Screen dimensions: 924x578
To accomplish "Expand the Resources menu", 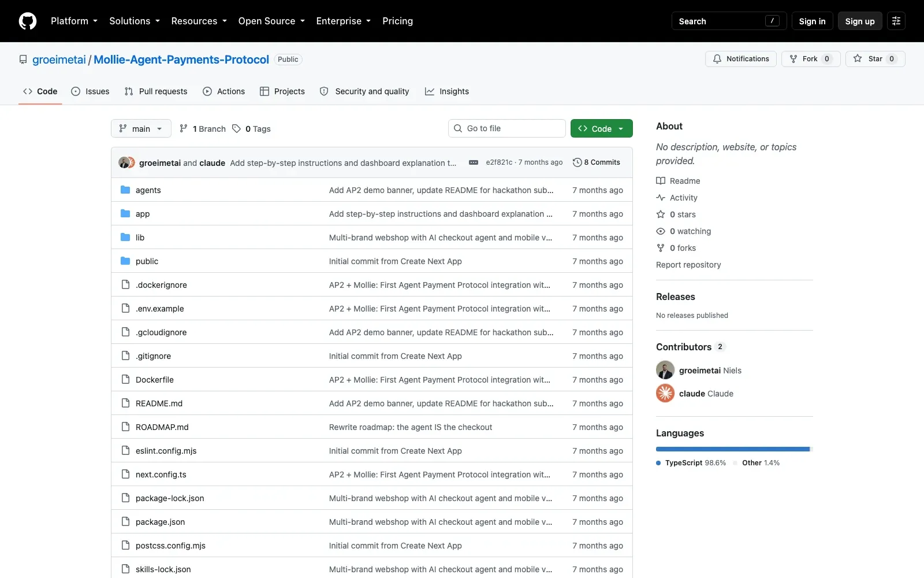I will (199, 21).
